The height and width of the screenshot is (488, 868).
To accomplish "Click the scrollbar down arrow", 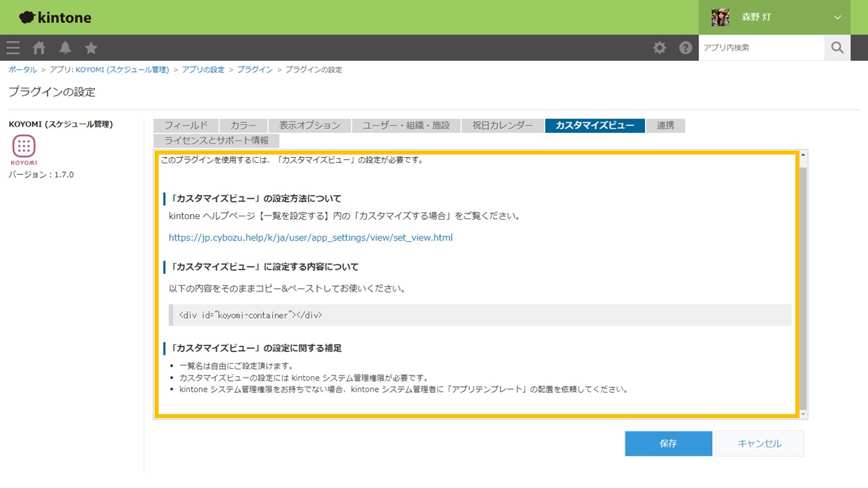I will (x=804, y=413).
